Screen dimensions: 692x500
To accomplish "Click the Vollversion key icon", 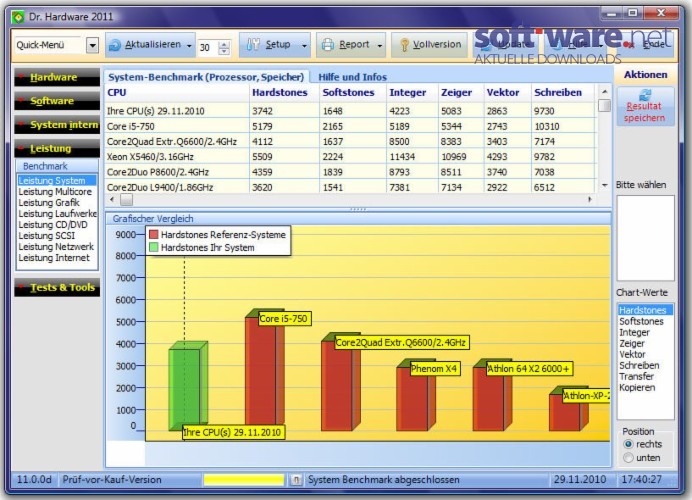I will click(x=404, y=45).
